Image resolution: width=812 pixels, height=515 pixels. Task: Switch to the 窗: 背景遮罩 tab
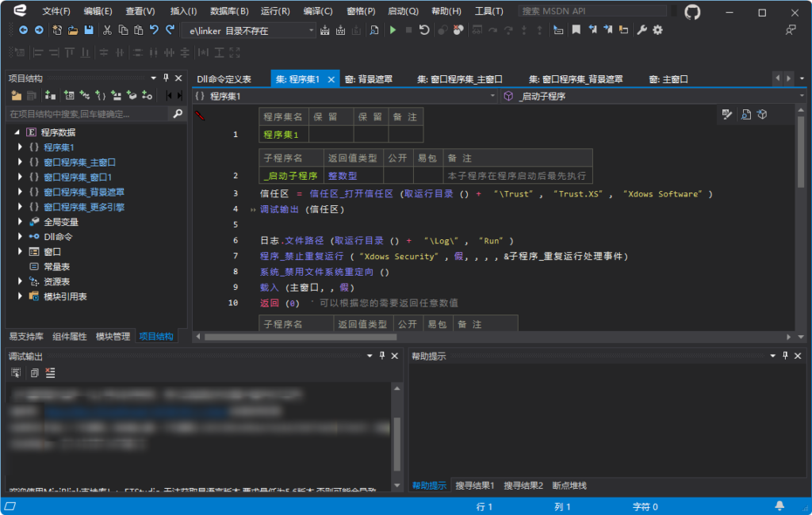[x=369, y=79]
